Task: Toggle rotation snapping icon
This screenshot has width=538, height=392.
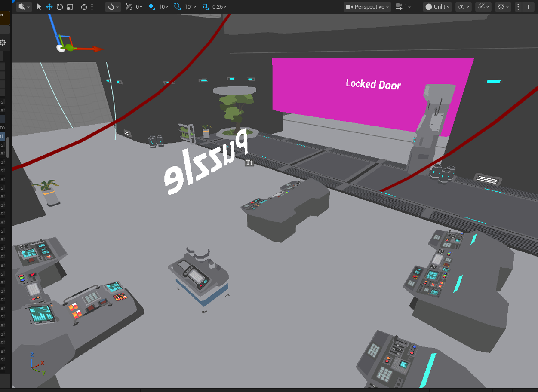Action: (177, 7)
